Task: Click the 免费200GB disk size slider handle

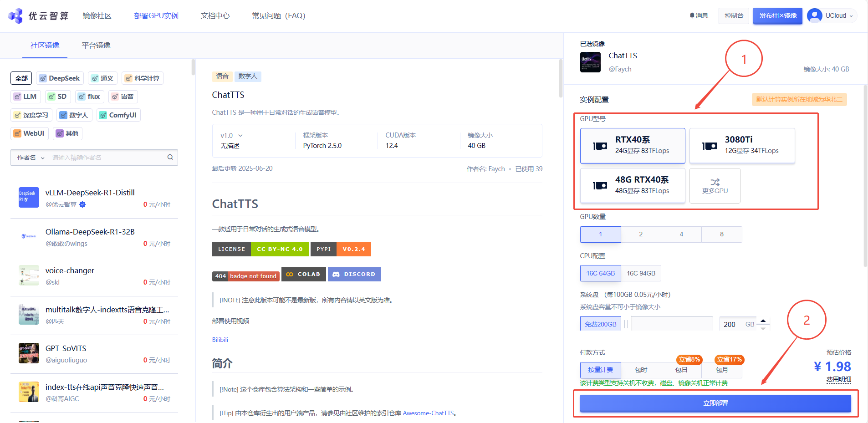Action: [x=626, y=324]
